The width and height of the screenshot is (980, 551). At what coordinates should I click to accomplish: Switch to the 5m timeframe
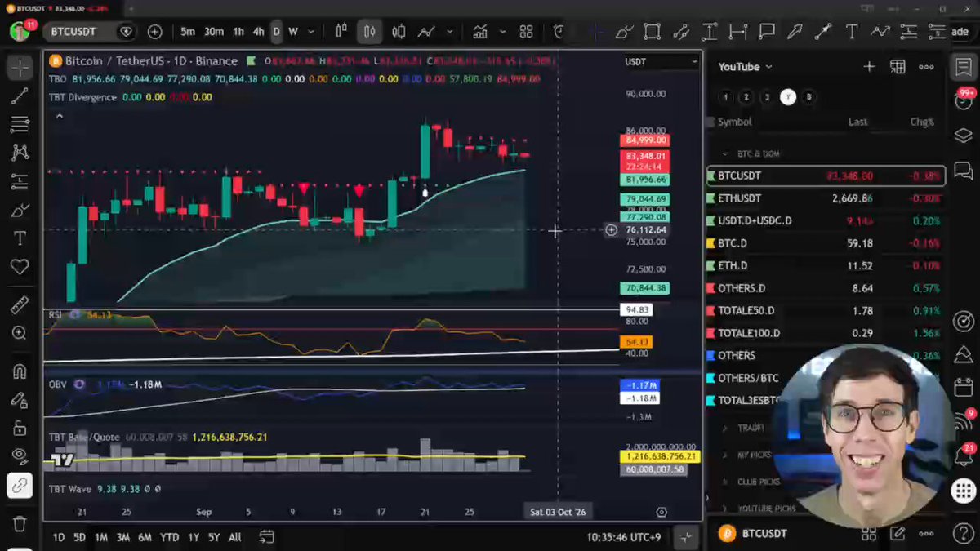pyautogui.click(x=188, y=32)
